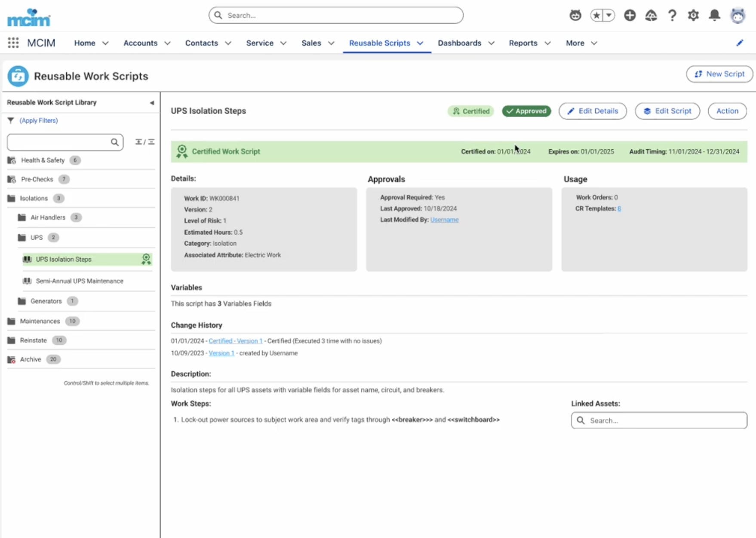The image size is (756, 538).
Task: Click the Maintenances folder icon
Action: [x=11, y=321]
